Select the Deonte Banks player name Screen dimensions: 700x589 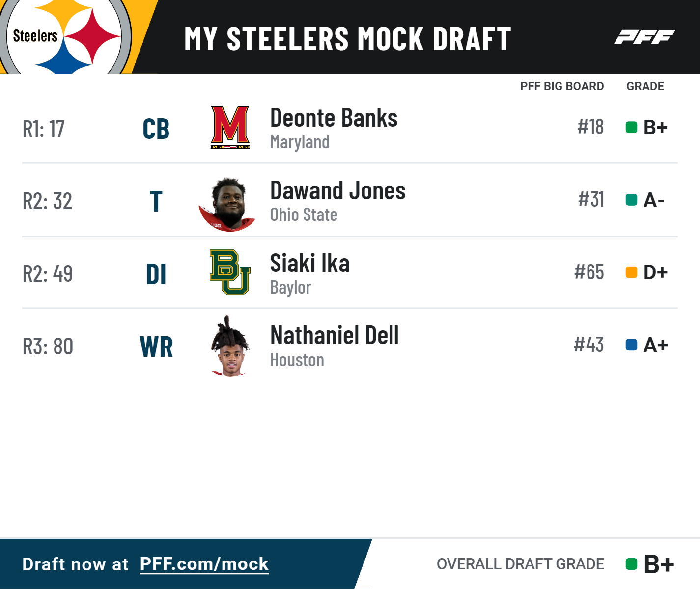334,118
